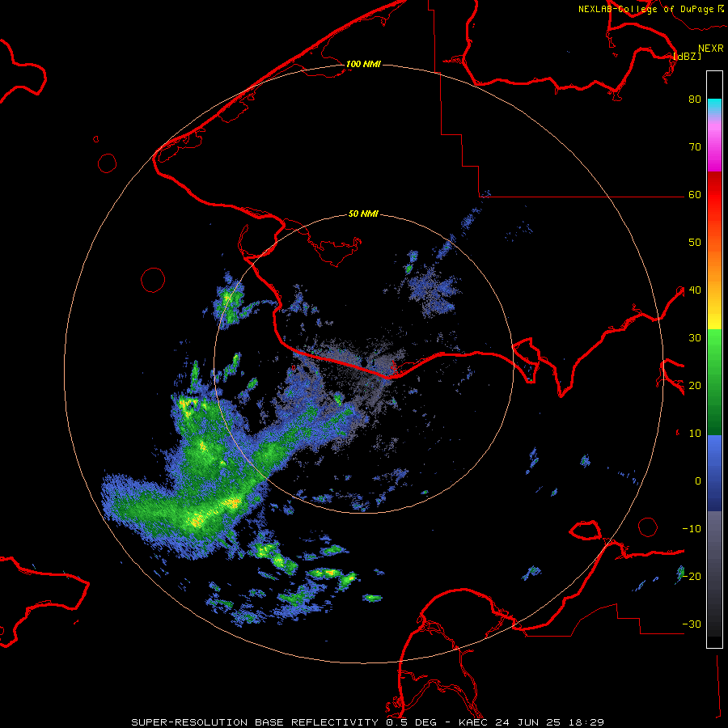This screenshot has height=728, width=728.
Task: Click the cyan top band of color bar
Action: tap(714, 106)
